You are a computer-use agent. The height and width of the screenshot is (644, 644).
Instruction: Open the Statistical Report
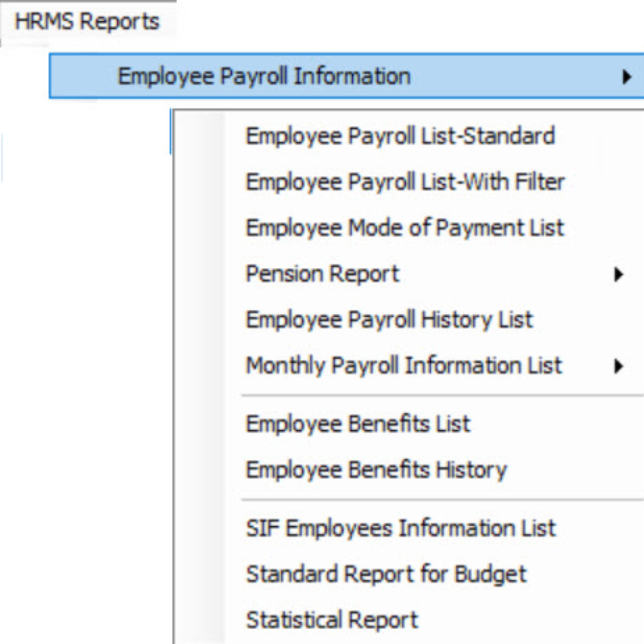(332, 620)
